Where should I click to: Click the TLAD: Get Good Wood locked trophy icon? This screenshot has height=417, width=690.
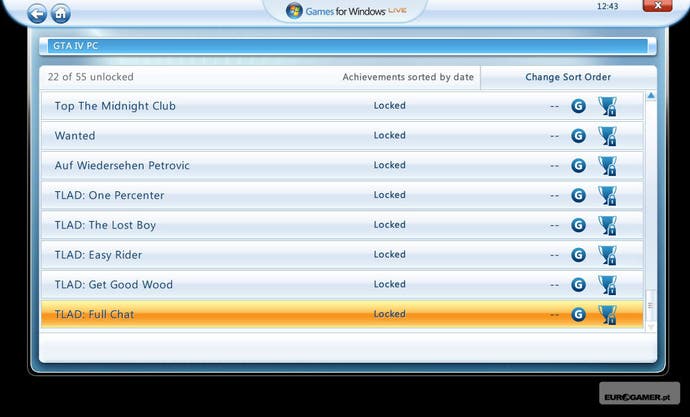point(608,285)
